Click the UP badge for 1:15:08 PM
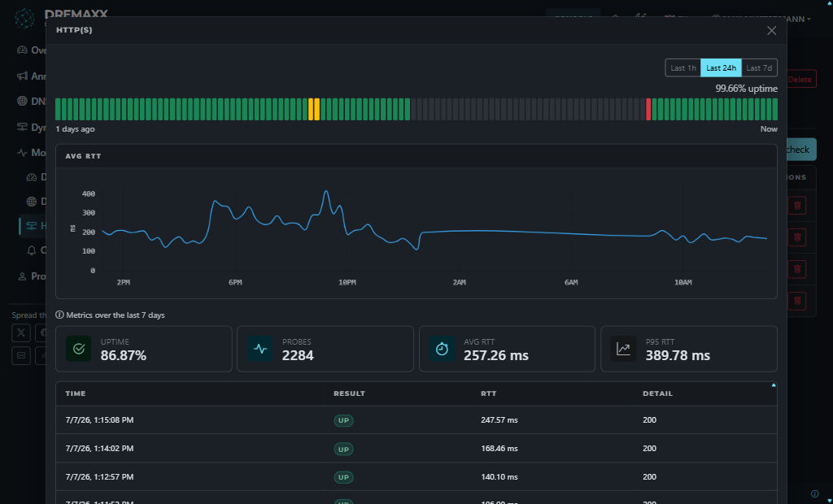This screenshot has height=504, width=833. [344, 420]
